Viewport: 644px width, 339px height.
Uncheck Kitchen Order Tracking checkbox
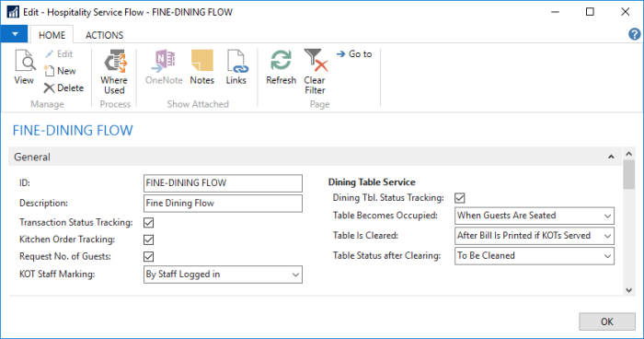[149, 240]
